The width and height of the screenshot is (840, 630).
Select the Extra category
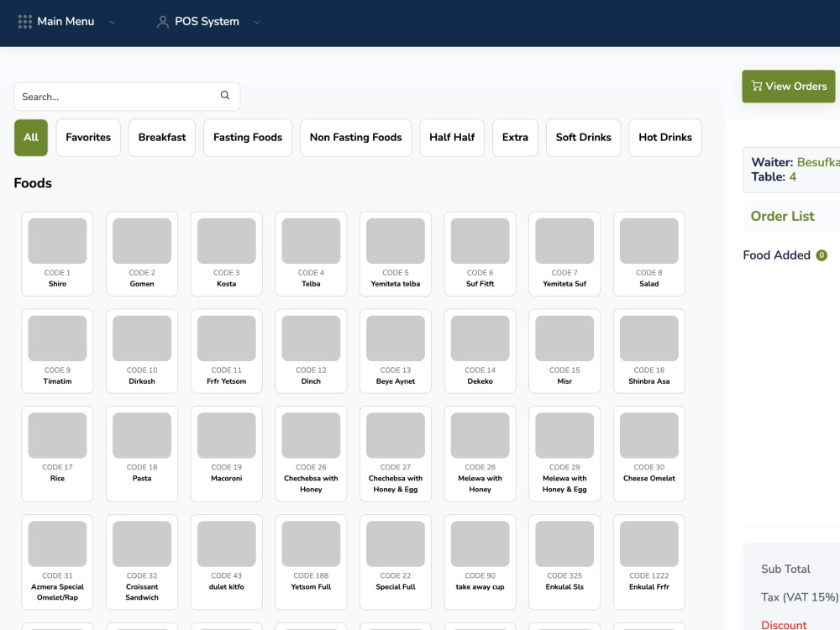tap(516, 138)
